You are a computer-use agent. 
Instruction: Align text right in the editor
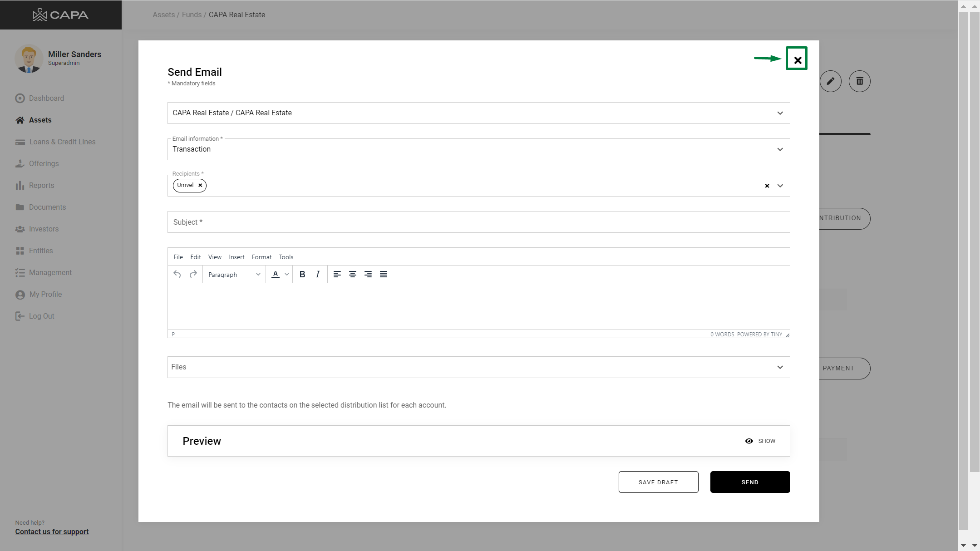click(x=368, y=274)
